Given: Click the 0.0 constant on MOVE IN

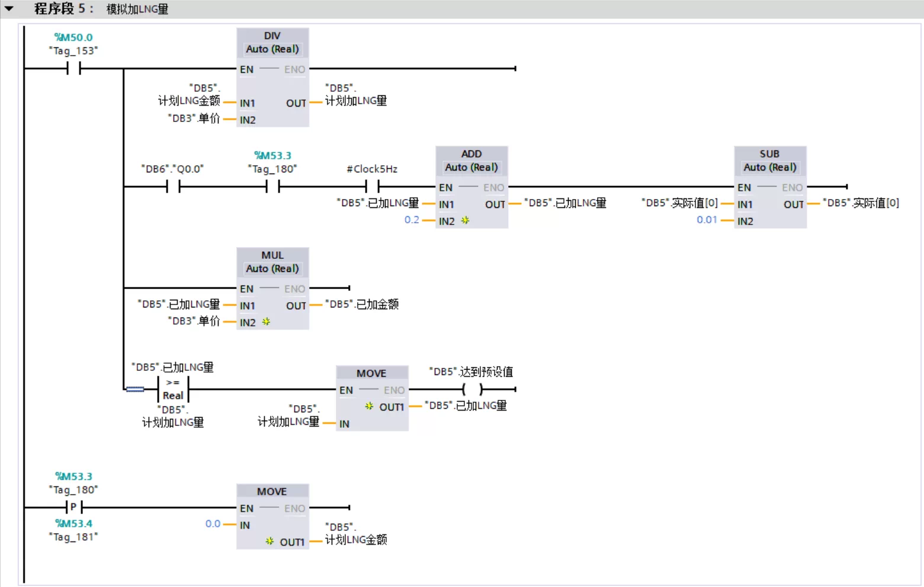Looking at the screenshot, I should pos(213,524).
